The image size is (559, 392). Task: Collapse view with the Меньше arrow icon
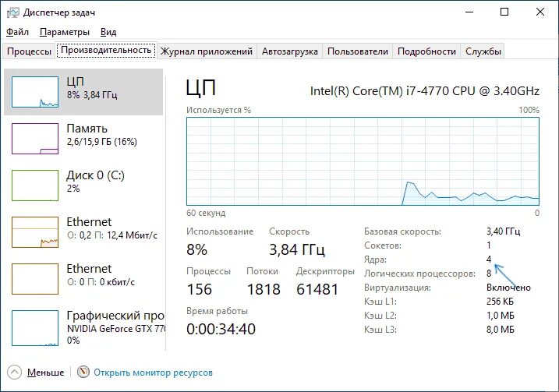tap(14, 373)
